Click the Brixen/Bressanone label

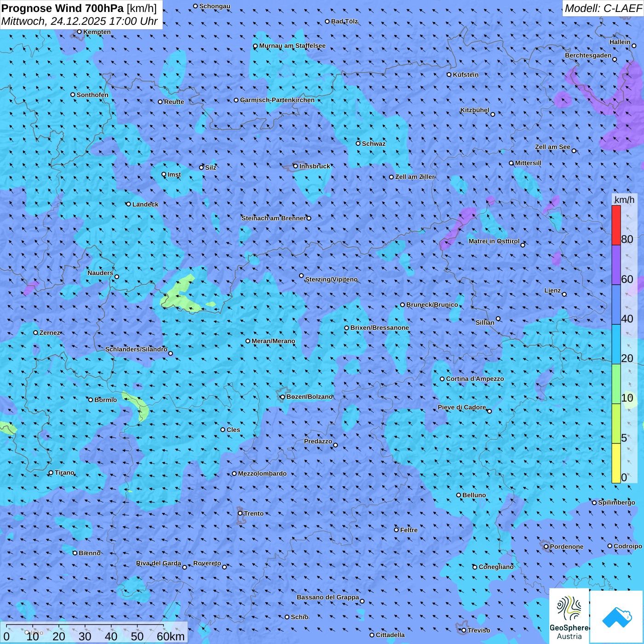379,328
